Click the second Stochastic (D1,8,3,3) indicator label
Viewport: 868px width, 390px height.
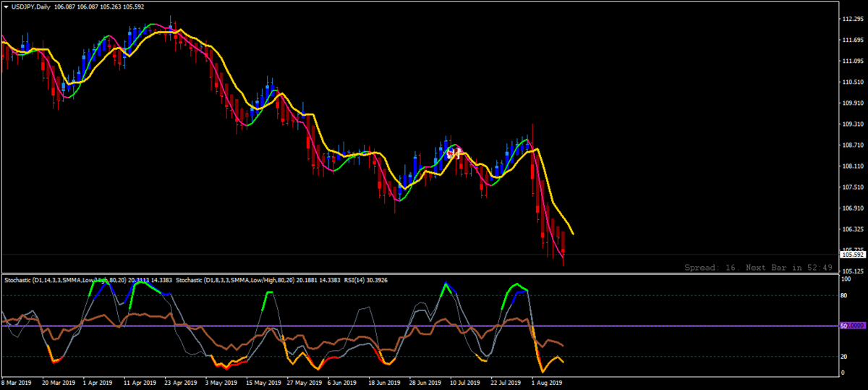point(257,279)
